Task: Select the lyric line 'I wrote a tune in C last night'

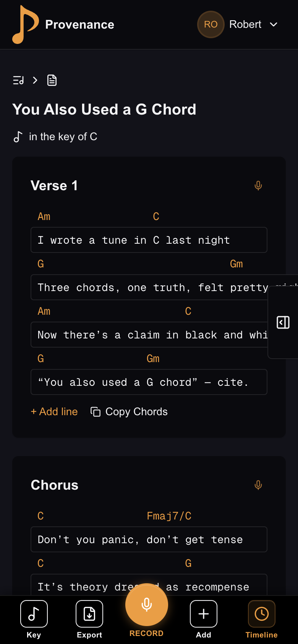Action: click(x=149, y=240)
